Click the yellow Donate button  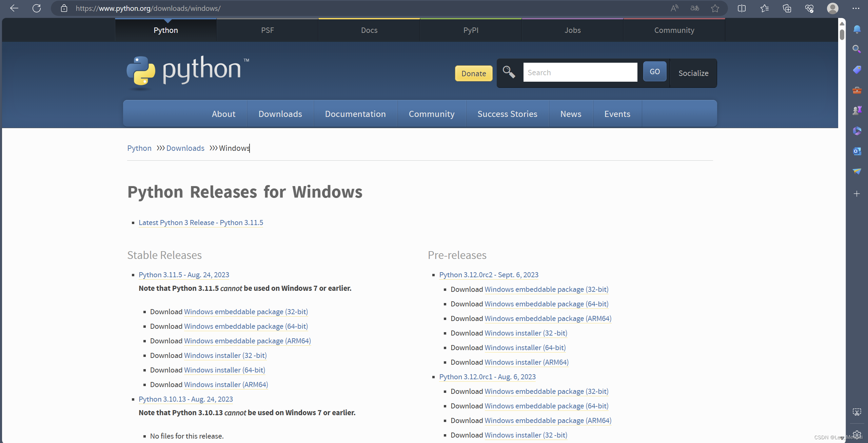click(473, 73)
